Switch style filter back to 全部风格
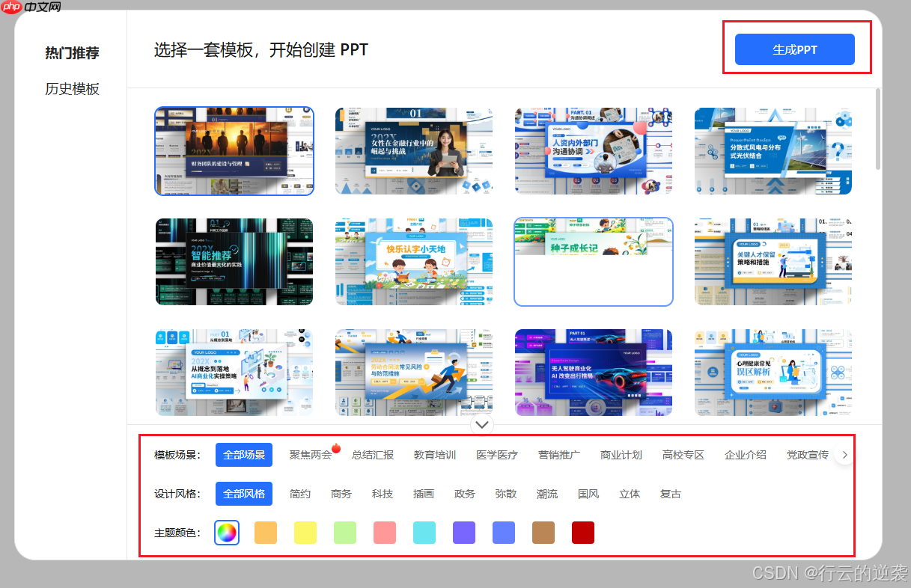The width and height of the screenshot is (911, 588). 243,493
